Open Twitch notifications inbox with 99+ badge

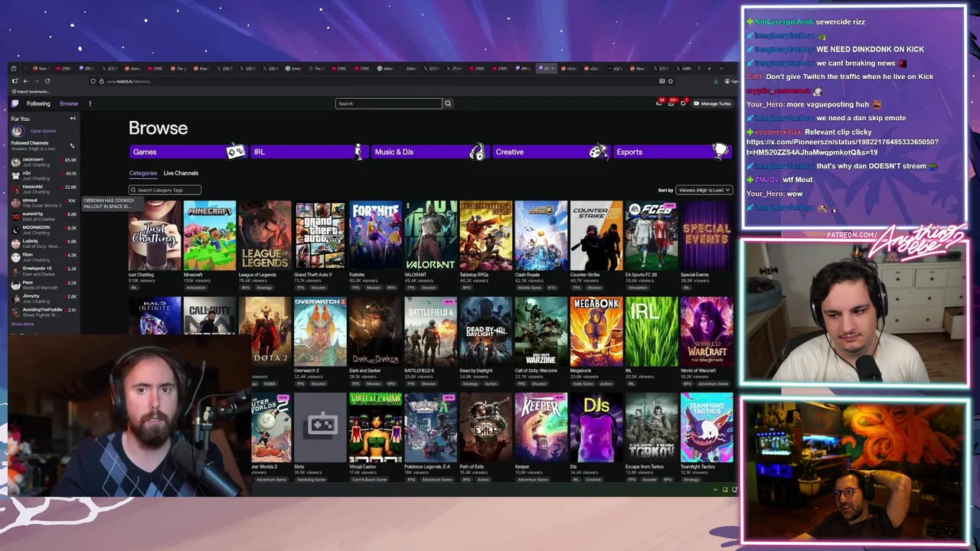[671, 103]
